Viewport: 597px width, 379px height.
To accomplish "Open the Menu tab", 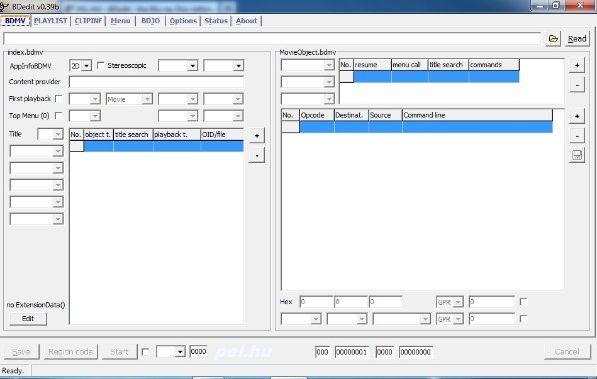I will pos(120,21).
